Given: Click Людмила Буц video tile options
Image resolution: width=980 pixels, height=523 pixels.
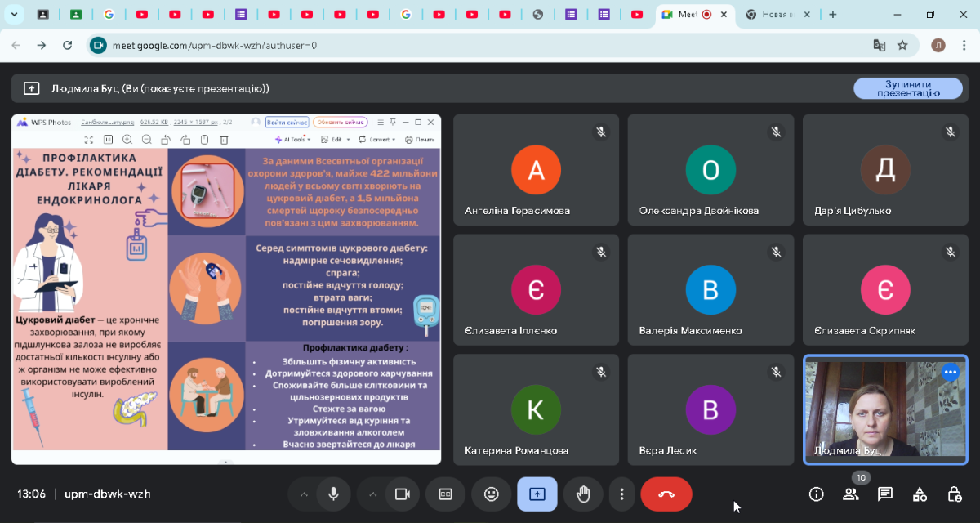Looking at the screenshot, I should tap(950, 373).
